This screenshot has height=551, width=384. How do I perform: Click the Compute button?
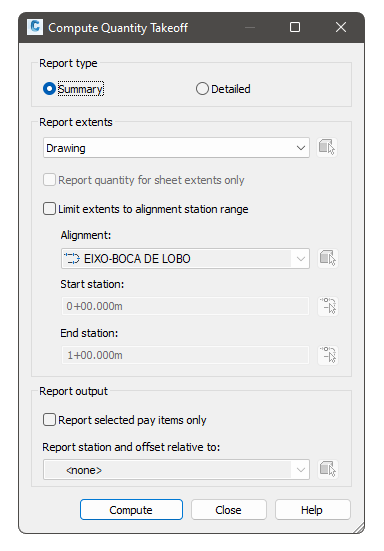pos(131,510)
